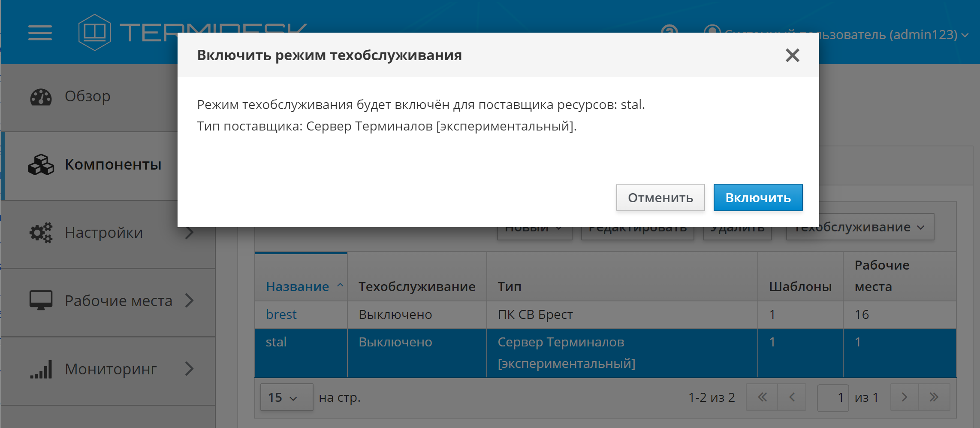Close the maintenance mode dialog

click(x=792, y=55)
